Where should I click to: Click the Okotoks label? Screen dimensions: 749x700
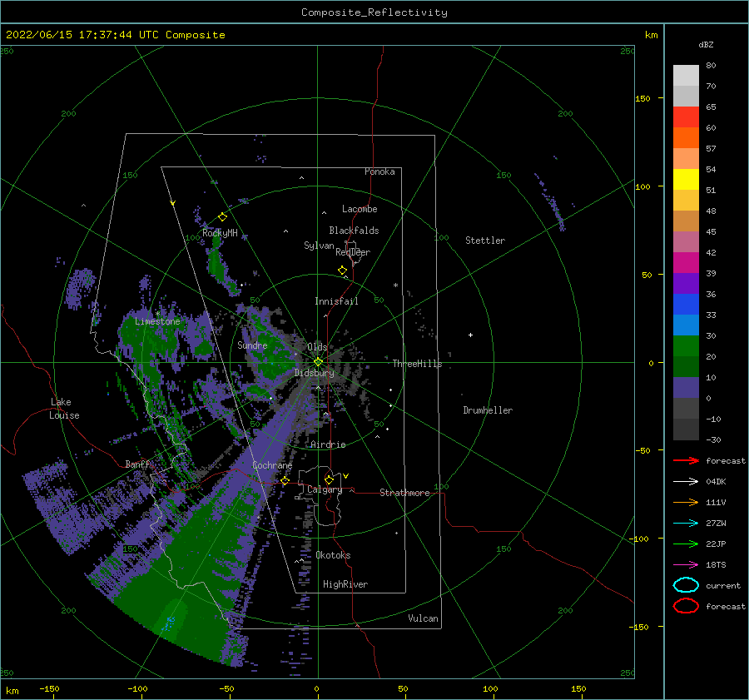pos(333,555)
